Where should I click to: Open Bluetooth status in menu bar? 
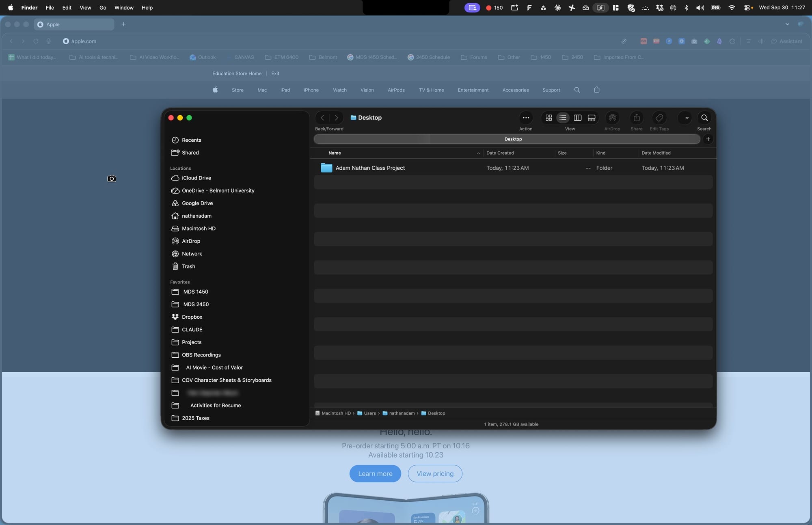686,8
